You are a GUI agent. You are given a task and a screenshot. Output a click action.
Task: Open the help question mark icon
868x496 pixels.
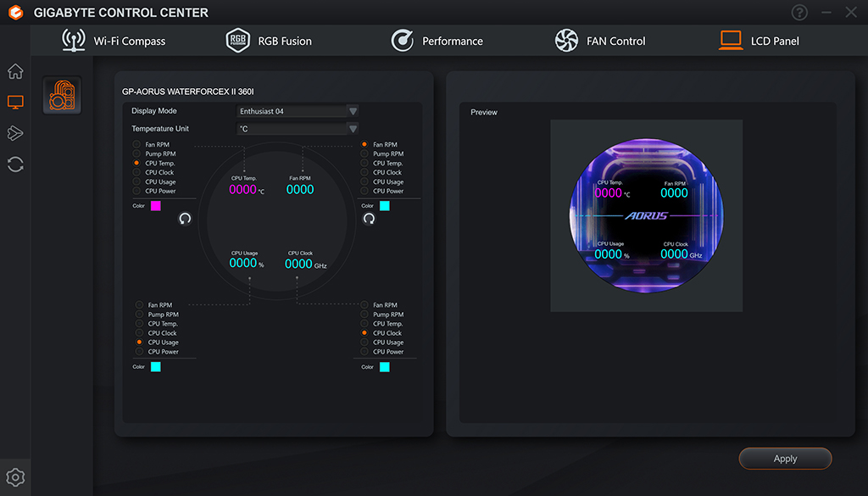pyautogui.click(x=799, y=12)
